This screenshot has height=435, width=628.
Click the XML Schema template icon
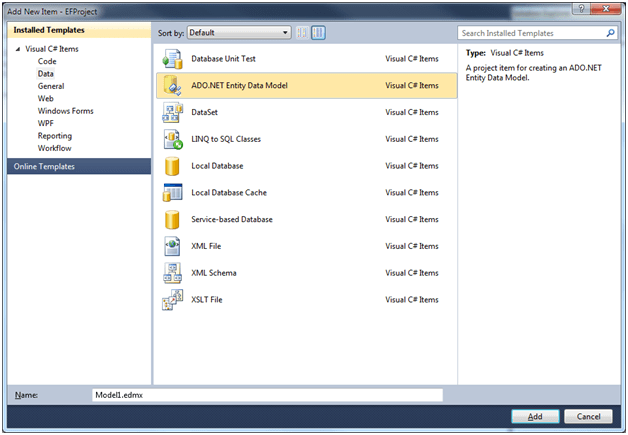click(173, 273)
